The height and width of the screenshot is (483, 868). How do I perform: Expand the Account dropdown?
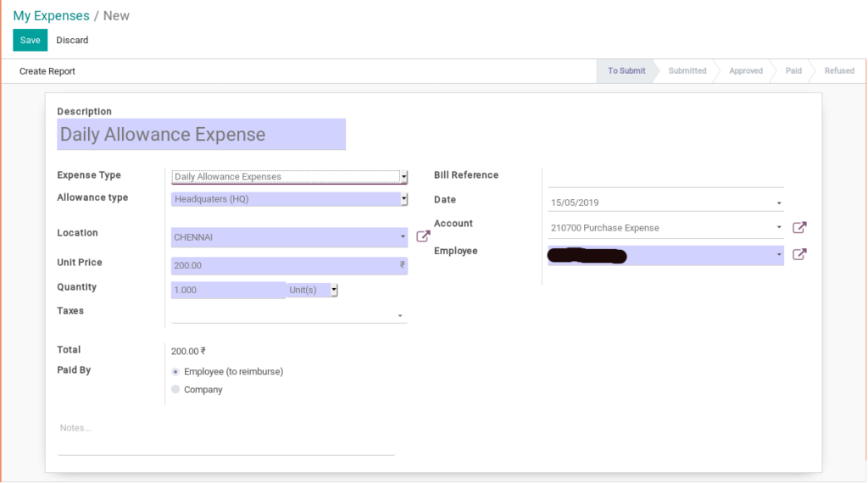pyautogui.click(x=779, y=227)
